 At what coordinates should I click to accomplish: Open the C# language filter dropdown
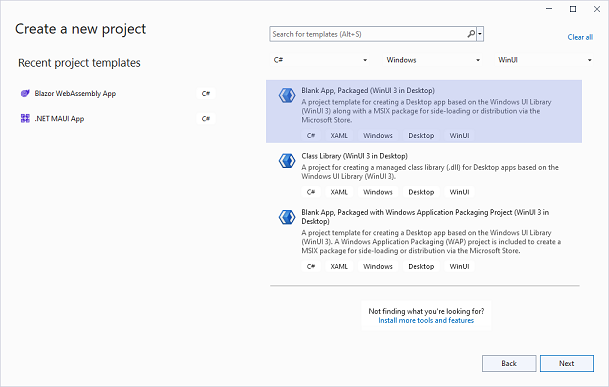point(320,60)
